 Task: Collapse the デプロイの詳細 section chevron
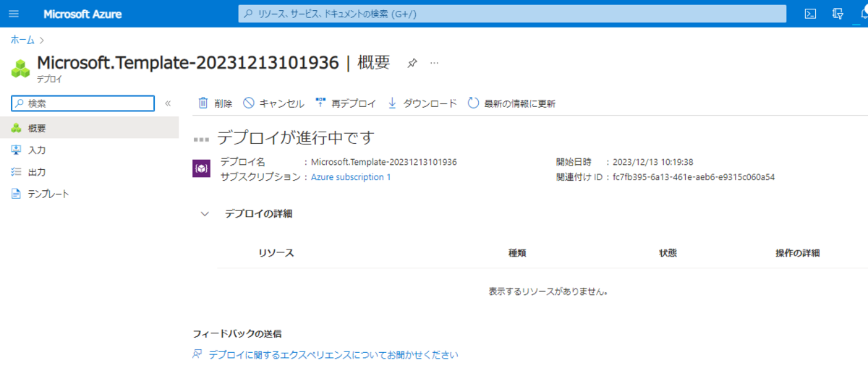point(205,214)
